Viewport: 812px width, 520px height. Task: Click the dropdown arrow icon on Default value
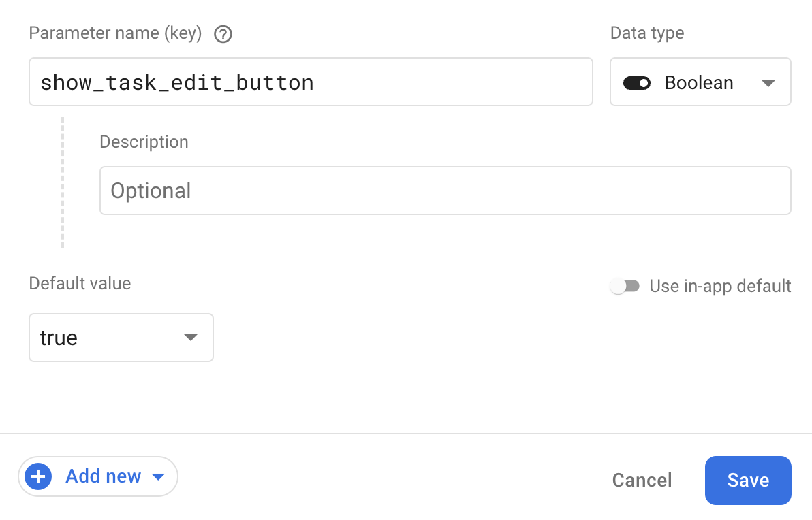(x=191, y=337)
